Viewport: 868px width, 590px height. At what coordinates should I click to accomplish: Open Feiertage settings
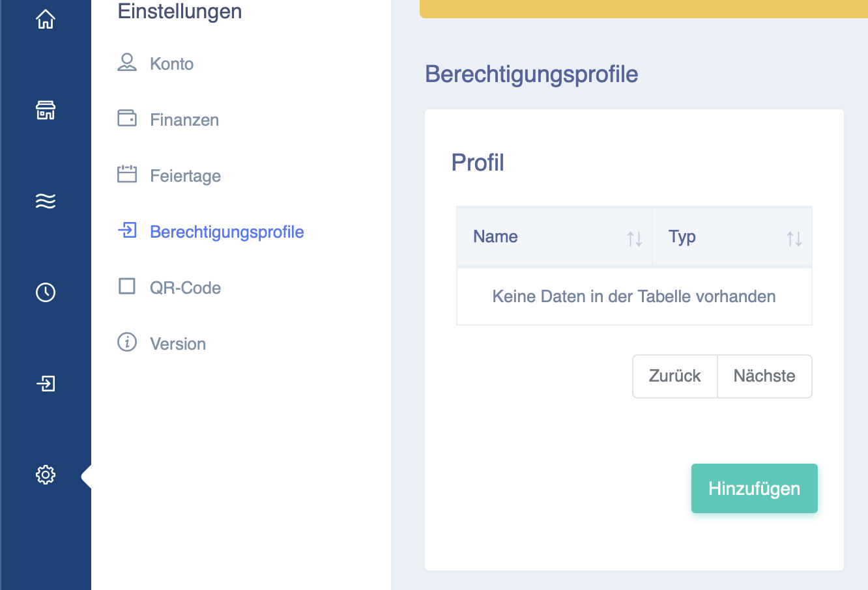tap(185, 176)
